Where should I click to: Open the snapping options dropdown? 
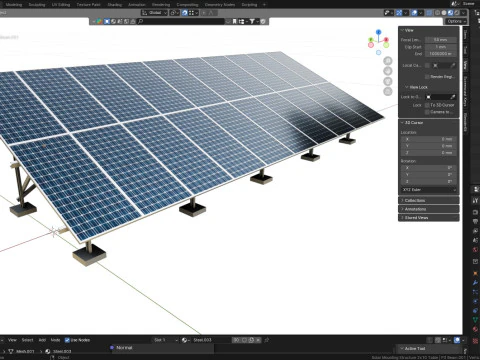(x=194, y=13)
